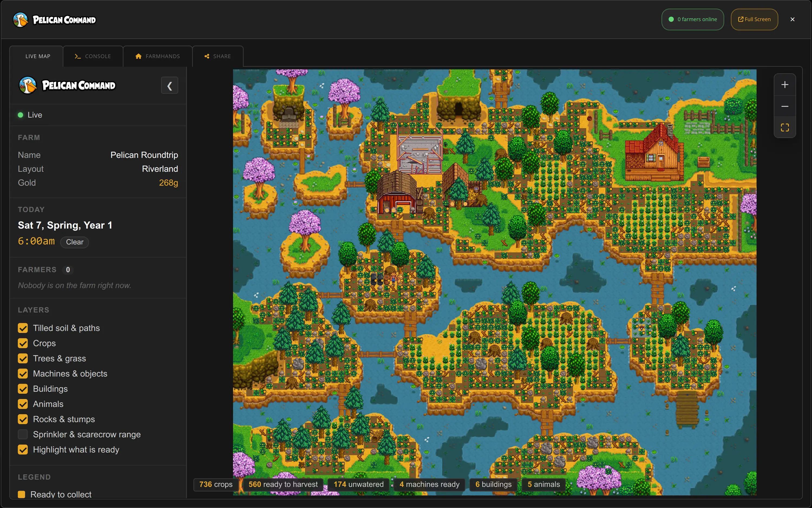Click the Clear weather badge
The image size is (812, 508).
74,242
